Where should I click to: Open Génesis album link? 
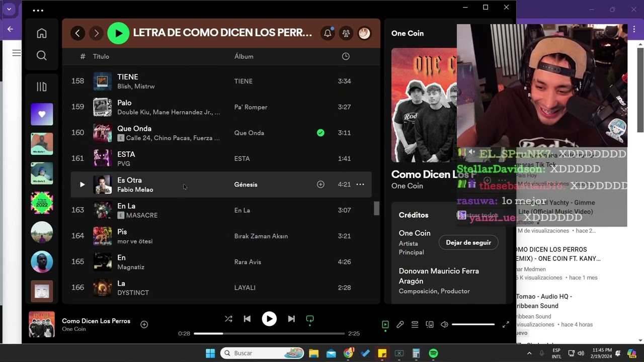[246, 185]
